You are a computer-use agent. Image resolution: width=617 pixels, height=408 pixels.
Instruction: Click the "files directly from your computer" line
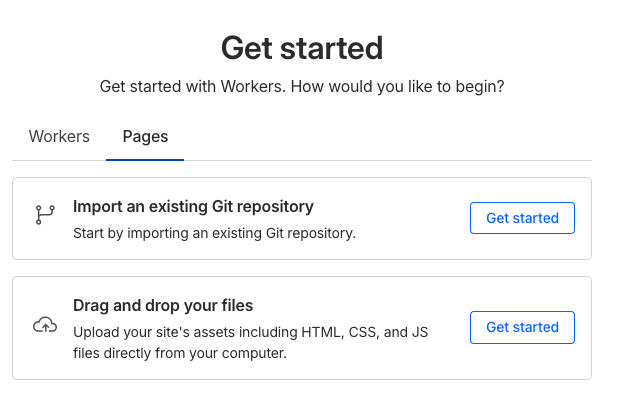[x=180, y=353]
